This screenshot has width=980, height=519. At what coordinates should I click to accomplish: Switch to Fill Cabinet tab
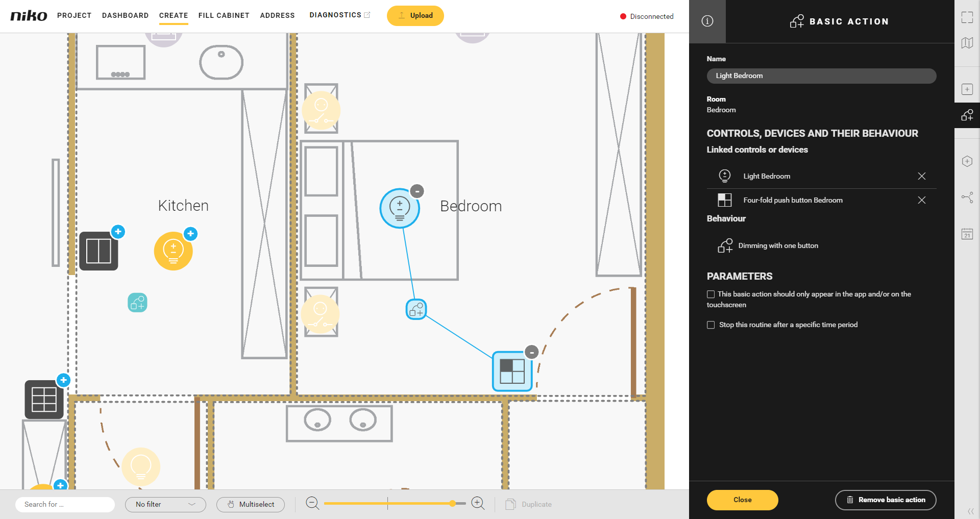click(x=224, y=15)
